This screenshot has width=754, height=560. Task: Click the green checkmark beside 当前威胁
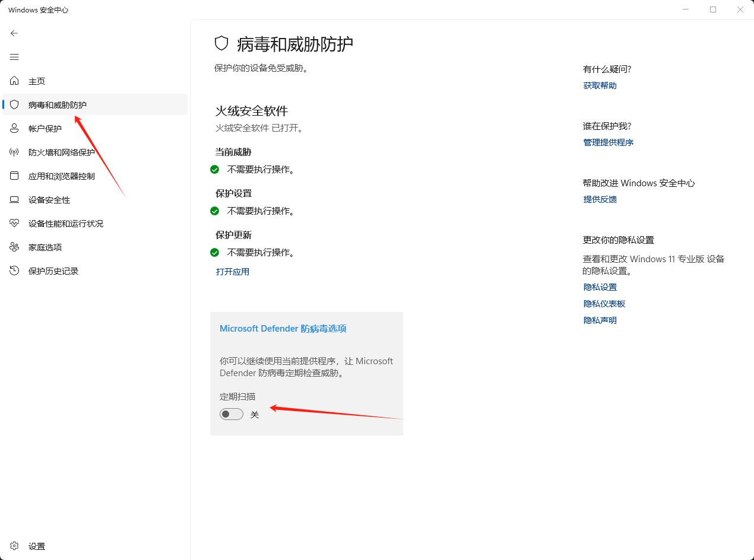coord(214,169)
